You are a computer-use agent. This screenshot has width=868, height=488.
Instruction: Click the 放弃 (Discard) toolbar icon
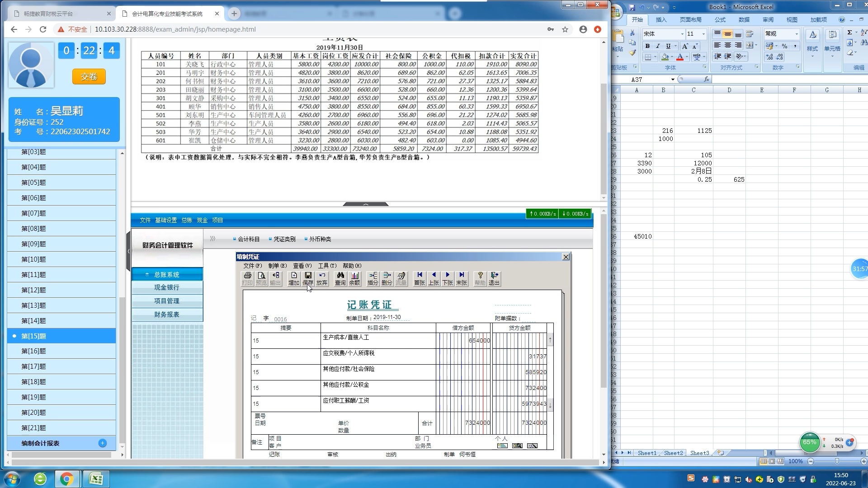tap(322, 278)
